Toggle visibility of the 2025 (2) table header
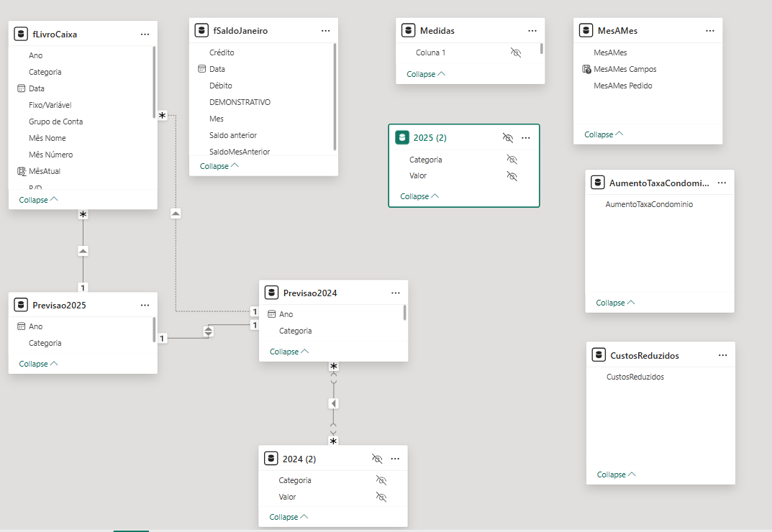This screenshot has height=532, width=772. tap(508, 138)
